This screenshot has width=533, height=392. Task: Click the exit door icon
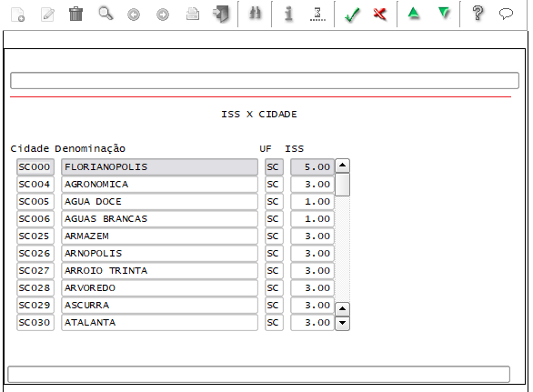point(221,14)
